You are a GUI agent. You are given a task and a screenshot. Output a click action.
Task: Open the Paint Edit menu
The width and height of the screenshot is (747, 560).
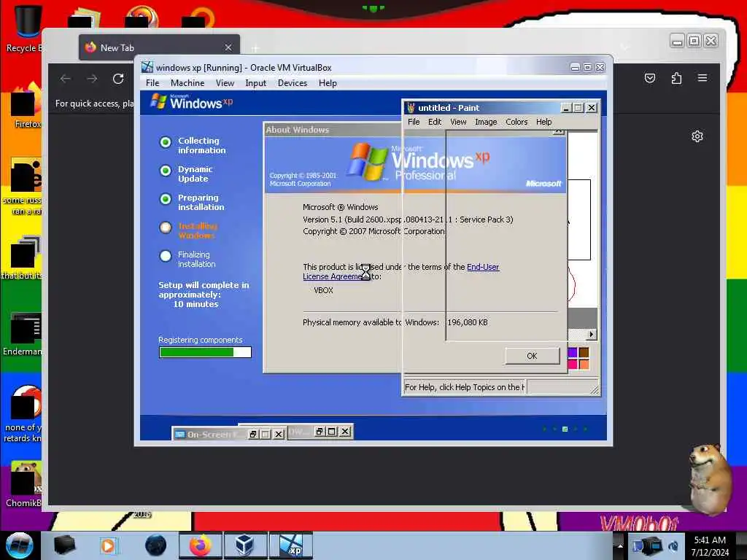tap(435, 122)
